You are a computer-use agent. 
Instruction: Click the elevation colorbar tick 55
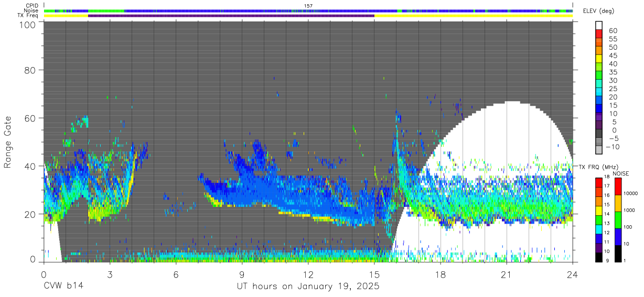pos(613,39)
